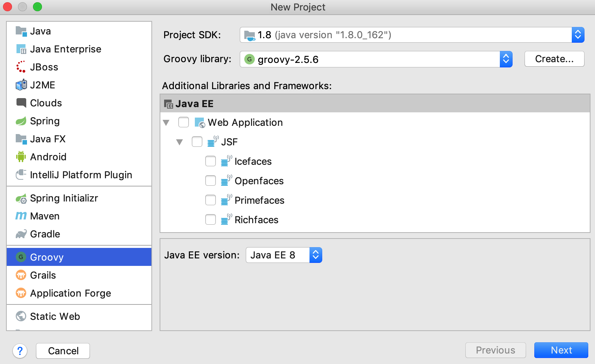
Task: Click the JSF framework icon
Action: [x=213, y=141]
